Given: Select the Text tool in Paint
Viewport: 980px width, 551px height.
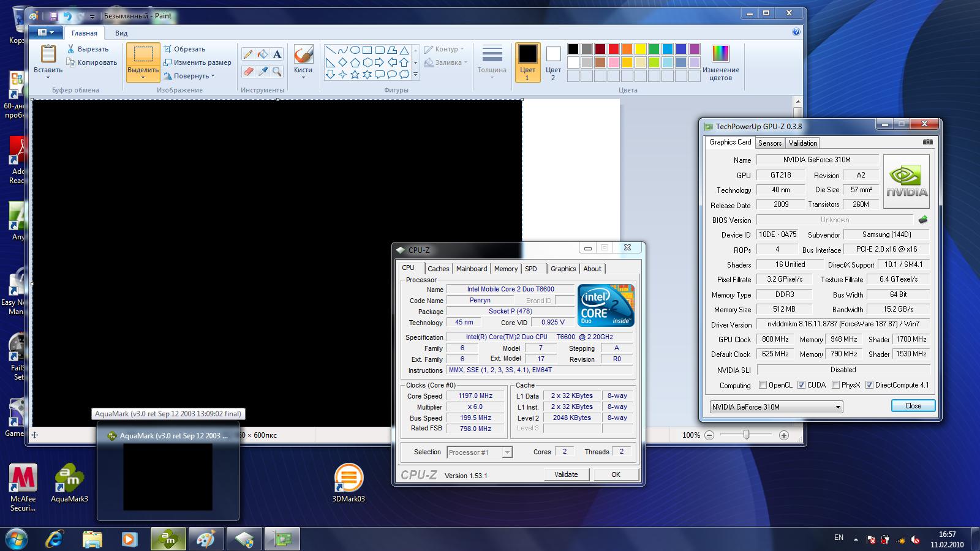Looking at the screenshot, I should (277, 54).
